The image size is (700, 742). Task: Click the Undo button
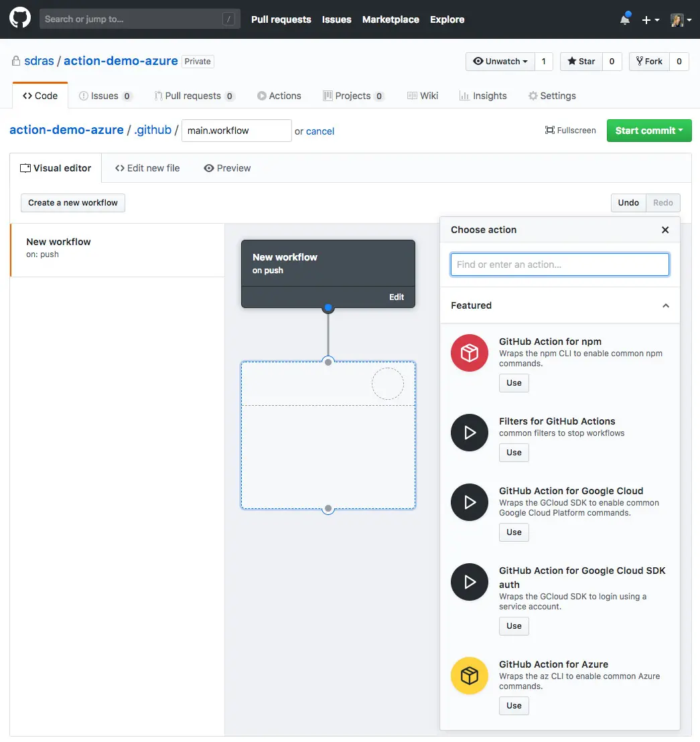[x=628, y=202]
